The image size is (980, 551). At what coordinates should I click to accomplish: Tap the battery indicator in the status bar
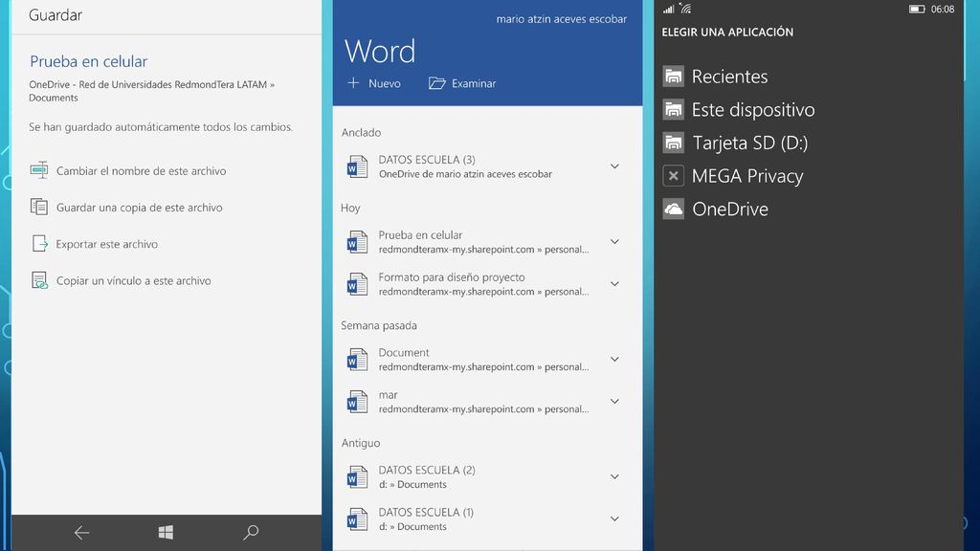[x=917, y=9]
